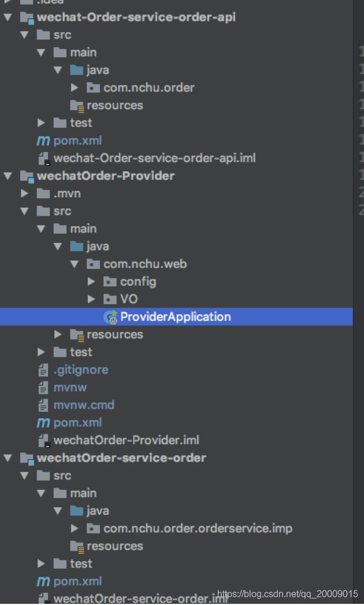Image resolution: width=364 pixels, height=605 pixels.
Task: Open pom.xml in wechatOrder-service-order
Action: 77,581
